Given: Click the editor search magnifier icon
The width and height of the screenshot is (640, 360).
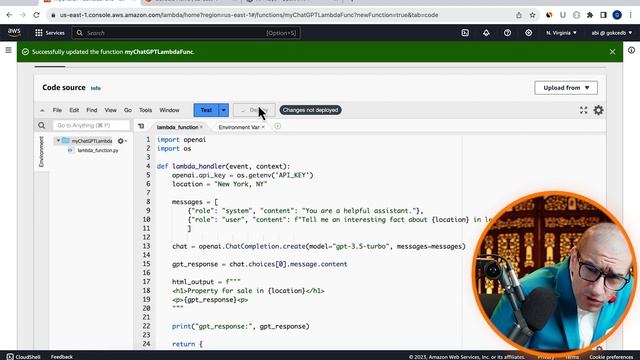Looking at the screenshot, I should [42, 125].
